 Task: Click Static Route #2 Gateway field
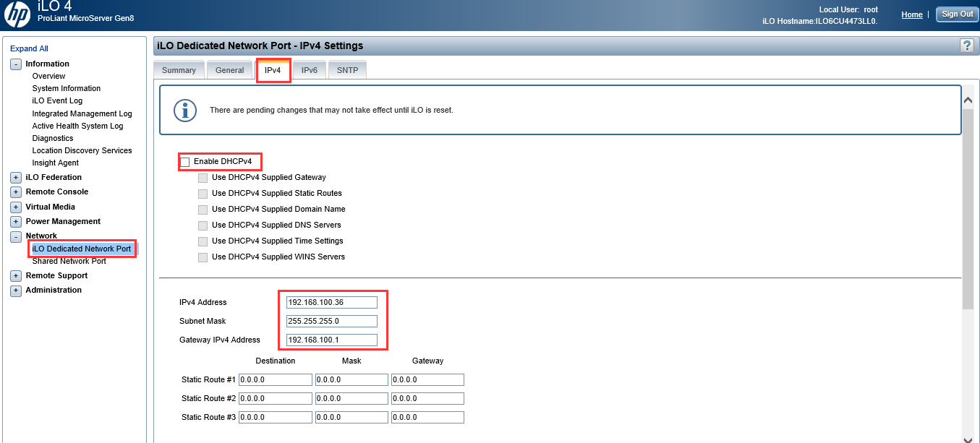click(427, 398)
